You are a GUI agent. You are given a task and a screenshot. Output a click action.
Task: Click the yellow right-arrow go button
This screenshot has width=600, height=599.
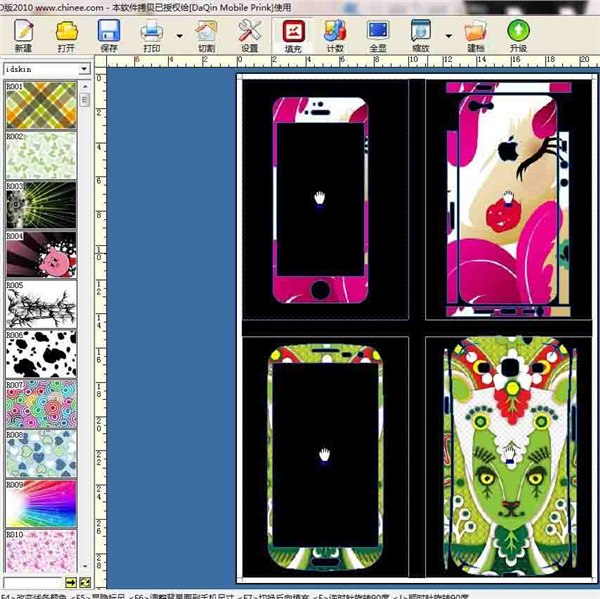tap(71, 582)
